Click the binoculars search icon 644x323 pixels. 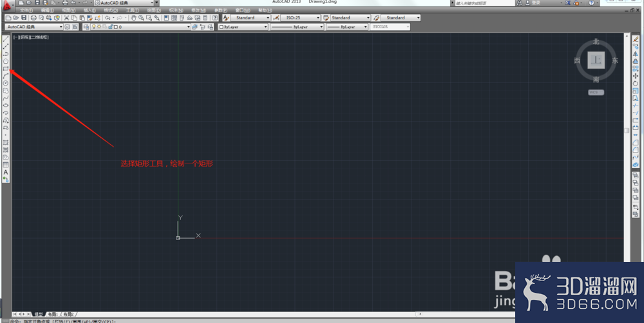520,3
